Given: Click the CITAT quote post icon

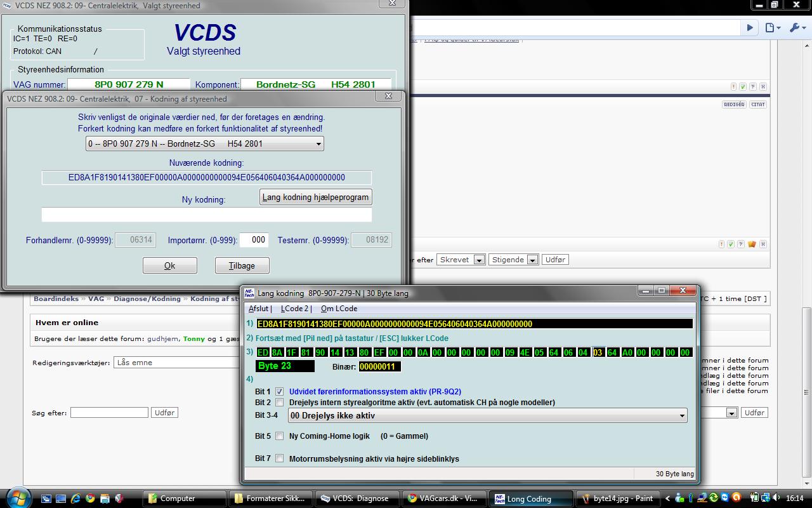Looking at the screenshot, I should 757,104.
